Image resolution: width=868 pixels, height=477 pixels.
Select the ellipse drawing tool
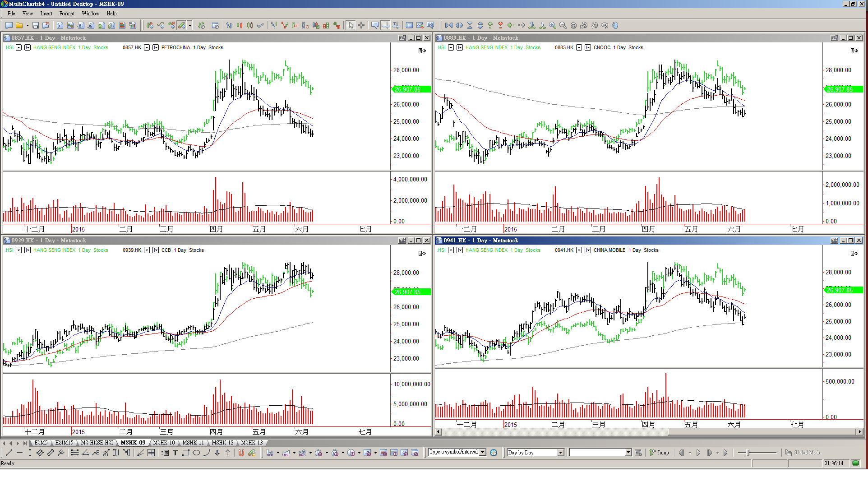pyautogui.click(x=196, y=453)
